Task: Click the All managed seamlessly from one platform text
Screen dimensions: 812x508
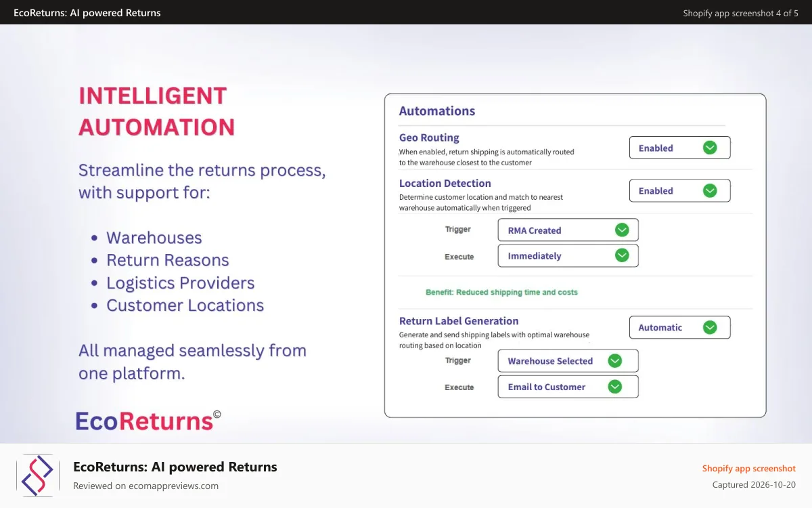Action: pos(193,362)
